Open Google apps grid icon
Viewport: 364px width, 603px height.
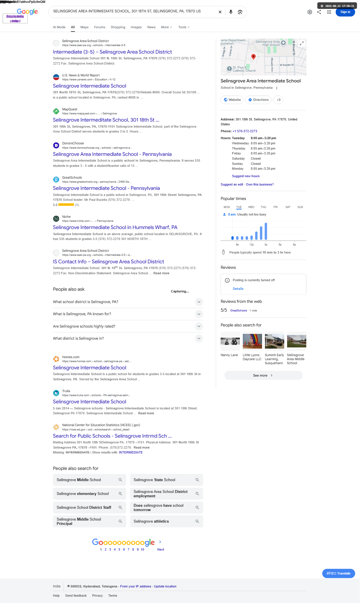pyautogui.click(x=329, y=12)
